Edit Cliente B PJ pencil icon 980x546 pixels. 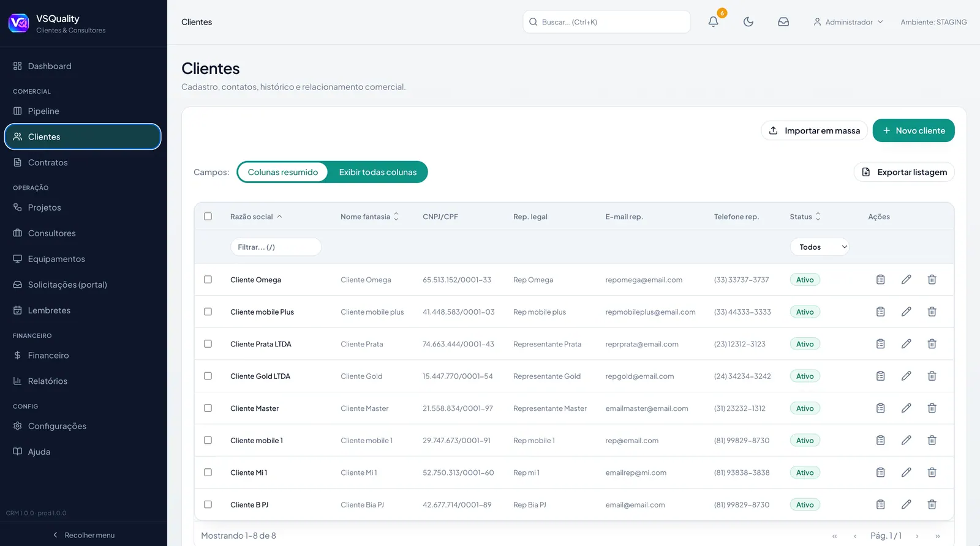(x=907, y=504)
